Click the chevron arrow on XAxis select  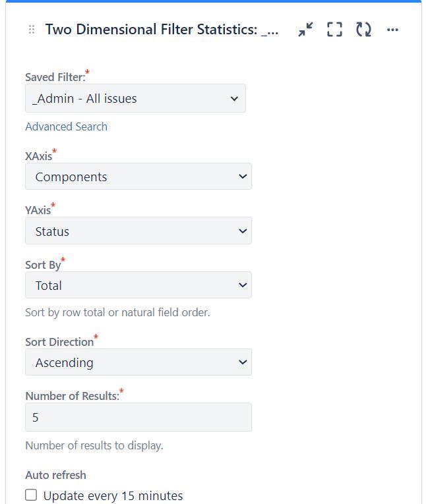click(x=242, y=177)
